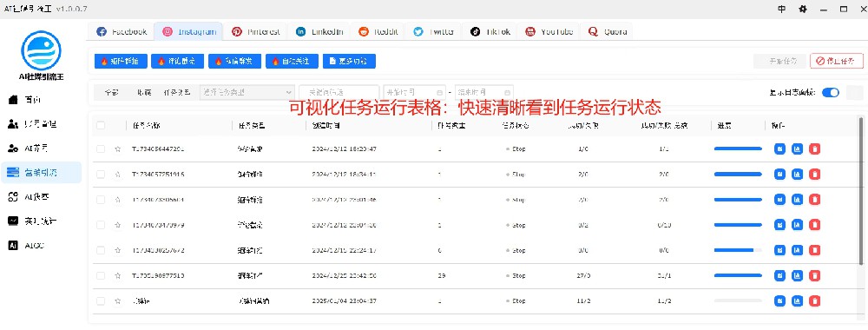Focus the keyword filter input field
The width and height of the screenshot is (868, 330).
339,92
